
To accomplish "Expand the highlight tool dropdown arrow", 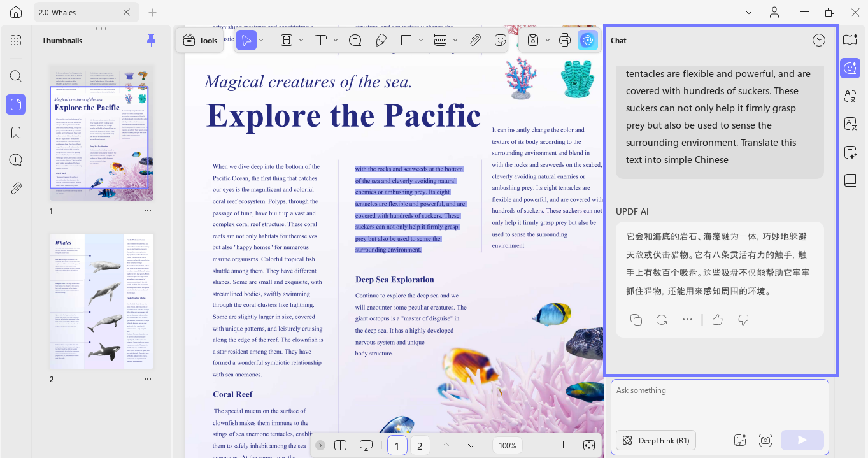I will pyautogui.click(x=301, y=40).
